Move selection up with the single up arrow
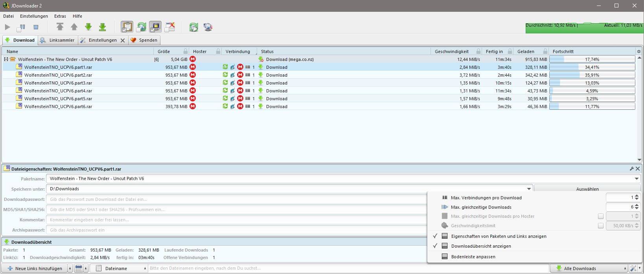Screen dimensions: 644x274 pyautogui.click(x=74, y=27)
